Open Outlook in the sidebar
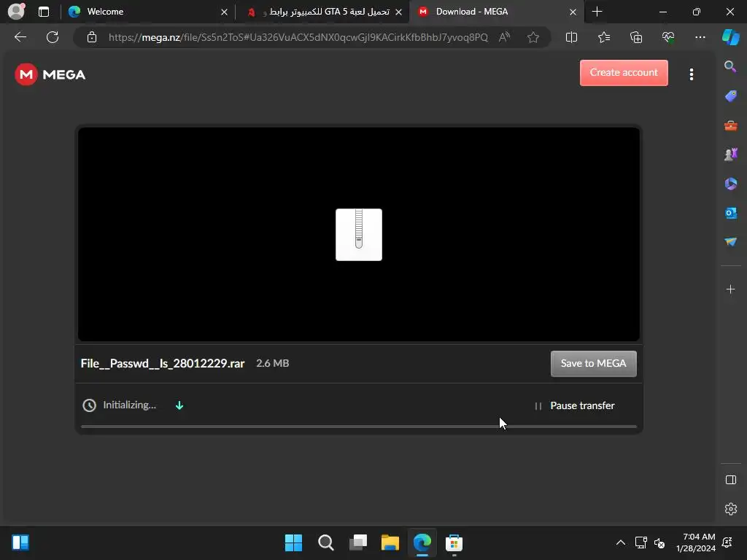747x560 pixels. (730, 213)
